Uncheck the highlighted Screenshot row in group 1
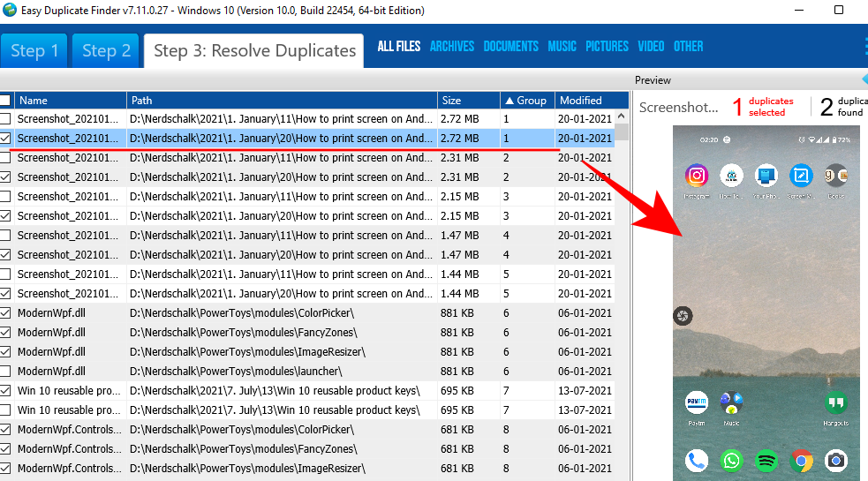The image size is (868, 481). pos(5,139)
